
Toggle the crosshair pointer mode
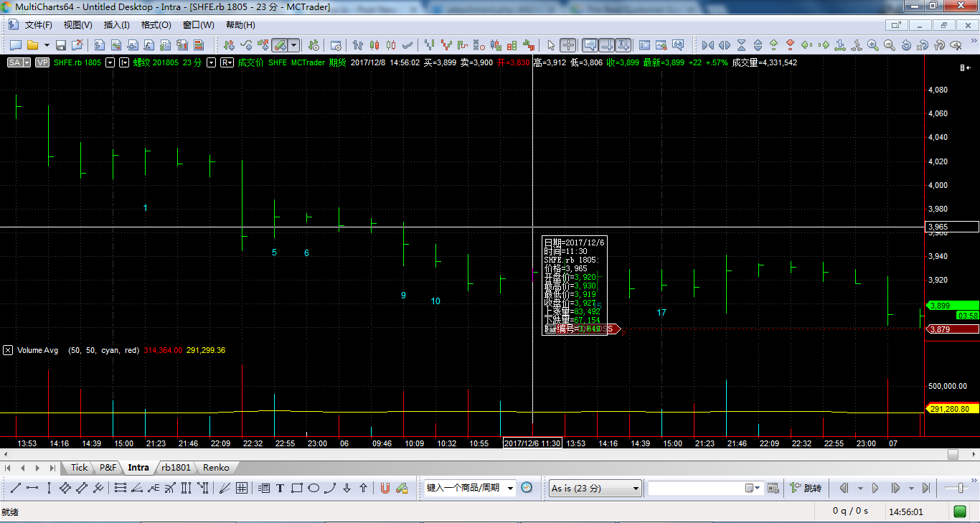pos(567,45)
